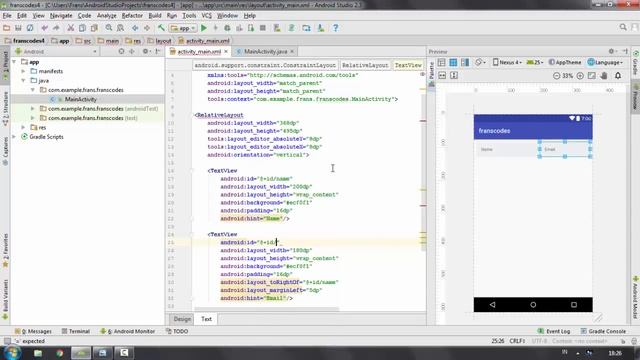This screenshot has width=640, height=360.
Task: Click the notification bell icon in preview
Action: pyautogui.click(x=618, y=76)
